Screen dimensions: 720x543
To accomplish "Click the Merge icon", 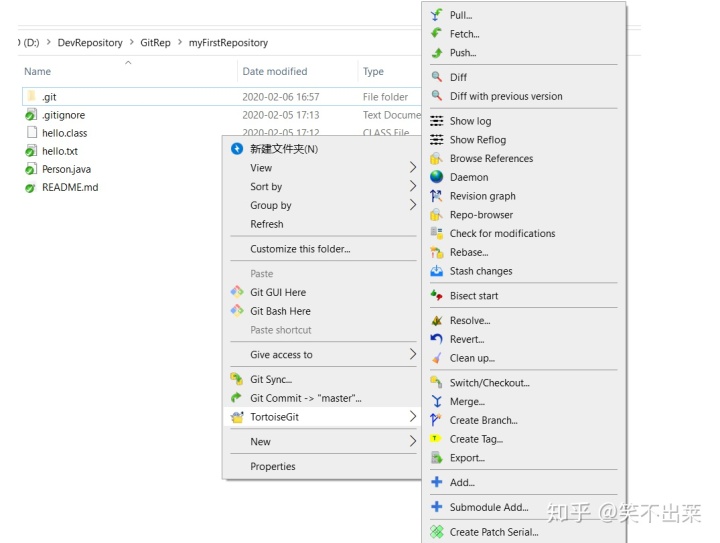I will coord(436,402).
